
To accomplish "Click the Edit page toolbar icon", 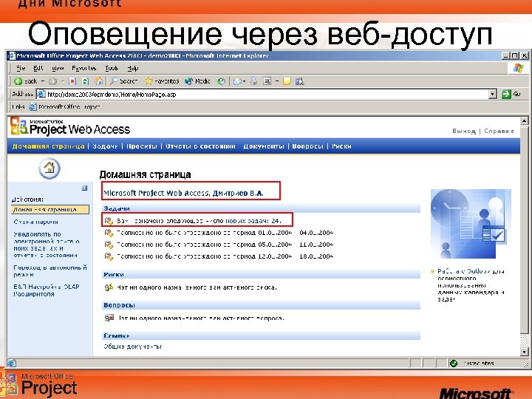I will pos(267,81).
